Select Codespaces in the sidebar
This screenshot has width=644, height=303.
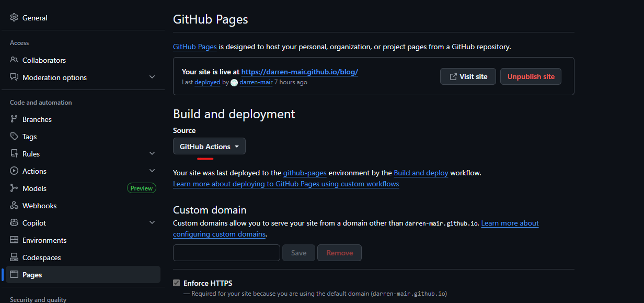click(x=83, y=257)
